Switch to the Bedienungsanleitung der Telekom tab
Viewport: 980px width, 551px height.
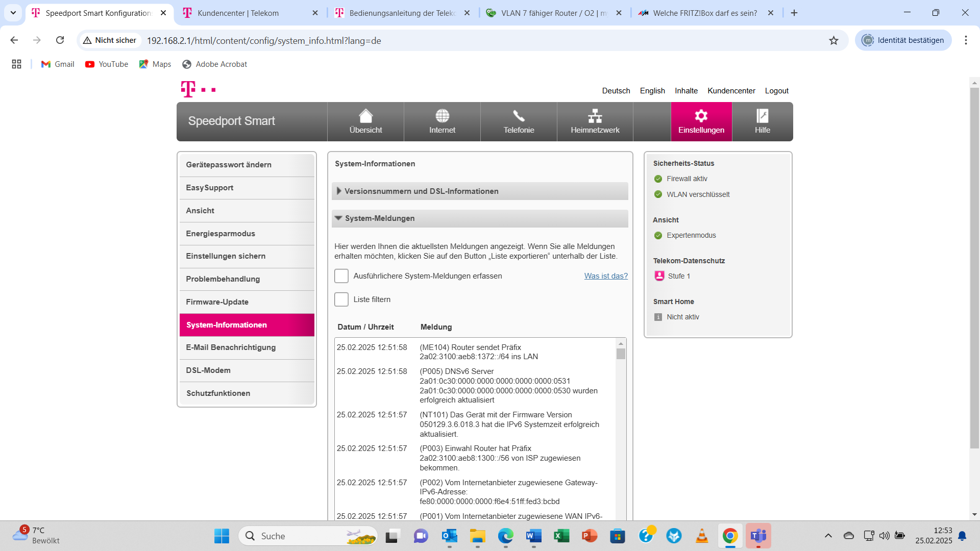(x=402, y=13)
